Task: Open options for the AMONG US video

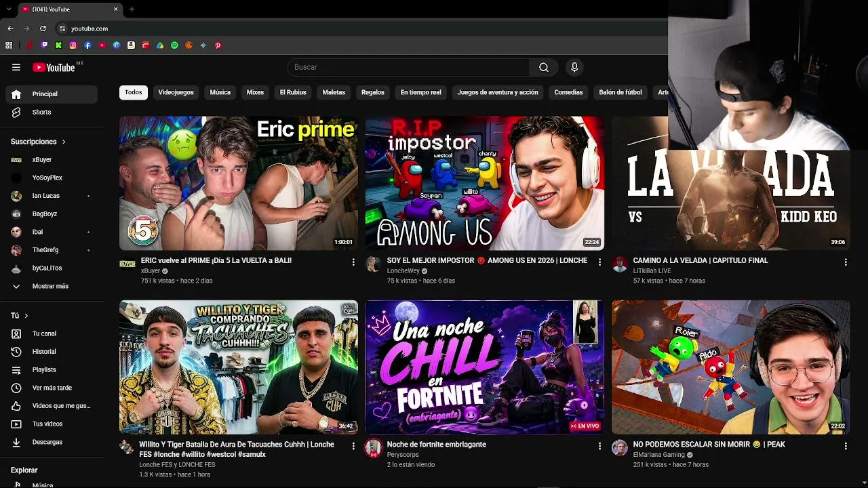Action: pos(599,262)
